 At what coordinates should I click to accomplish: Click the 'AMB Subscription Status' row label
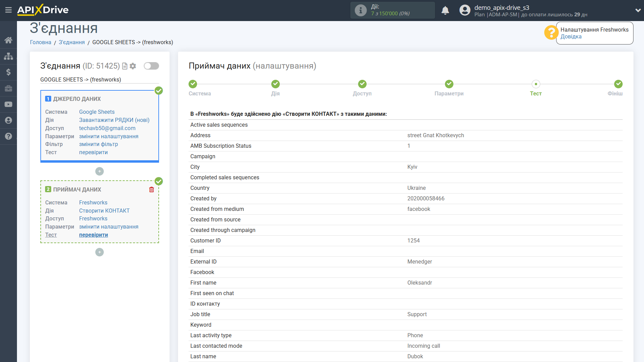point(221,146)
